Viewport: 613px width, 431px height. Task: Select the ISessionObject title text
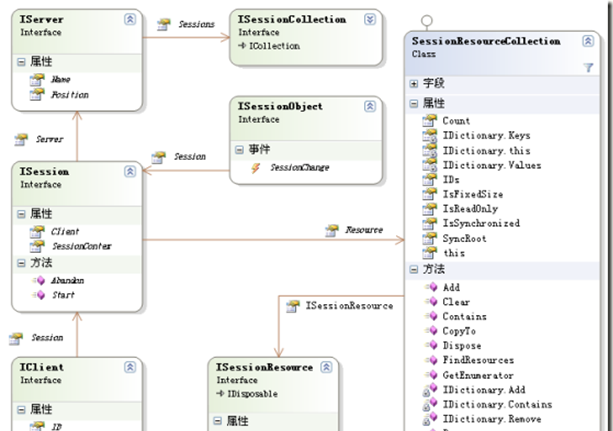point(280,106)
